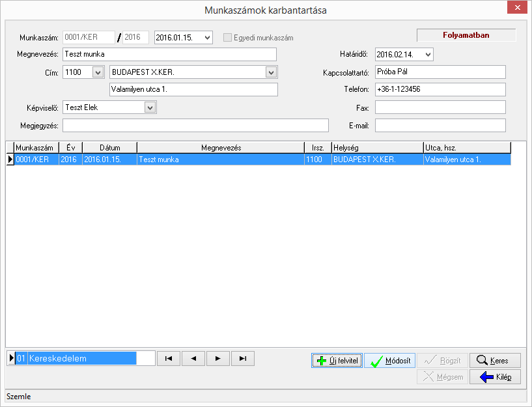Expand the BUDAPEST X.KER. city dropdown

coord(271,72)
